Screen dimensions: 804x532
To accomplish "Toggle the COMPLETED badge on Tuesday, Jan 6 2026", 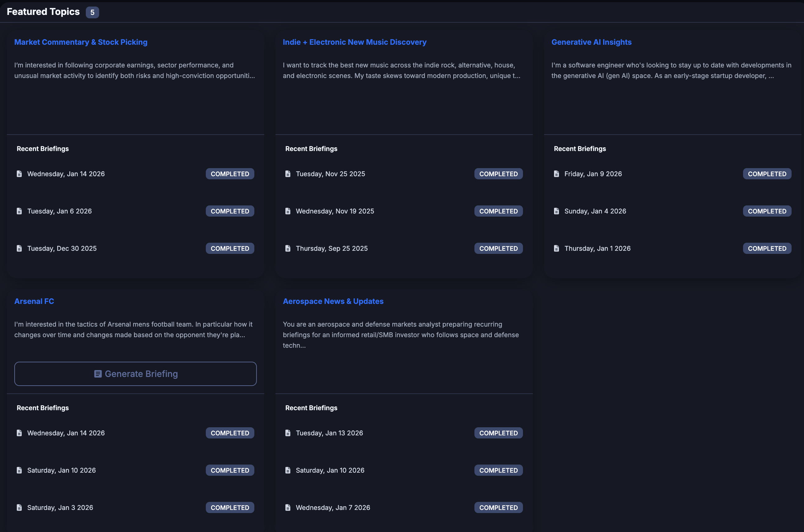I will (x=230, y=211).
